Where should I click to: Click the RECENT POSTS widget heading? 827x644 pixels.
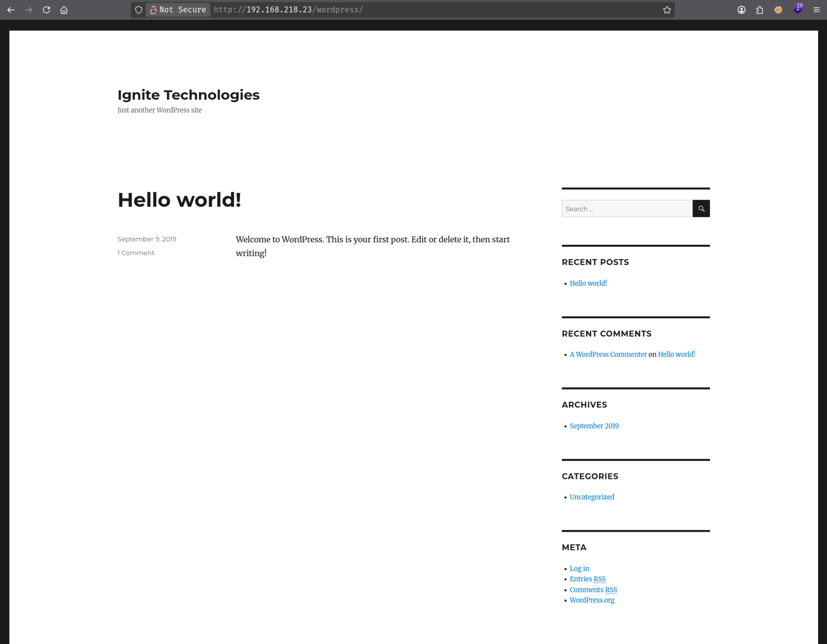595,262
